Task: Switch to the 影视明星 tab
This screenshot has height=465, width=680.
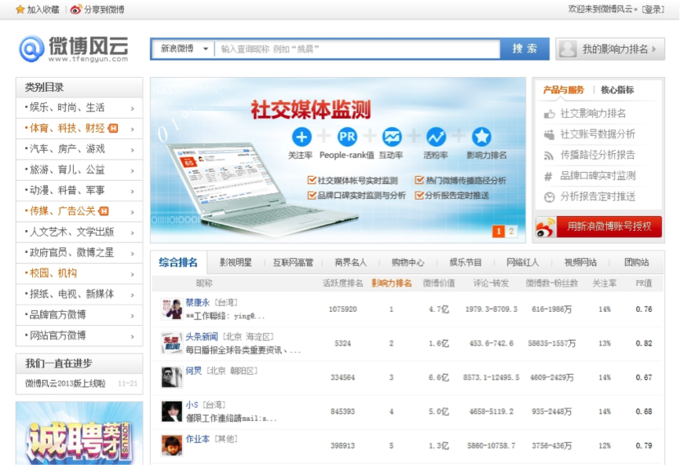Action: 235,262
